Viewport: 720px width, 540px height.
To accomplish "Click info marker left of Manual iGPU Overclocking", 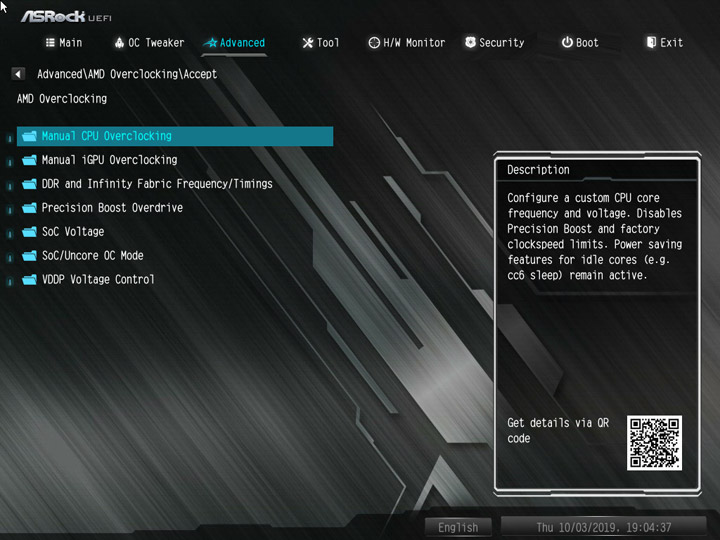I will [9, 162].
